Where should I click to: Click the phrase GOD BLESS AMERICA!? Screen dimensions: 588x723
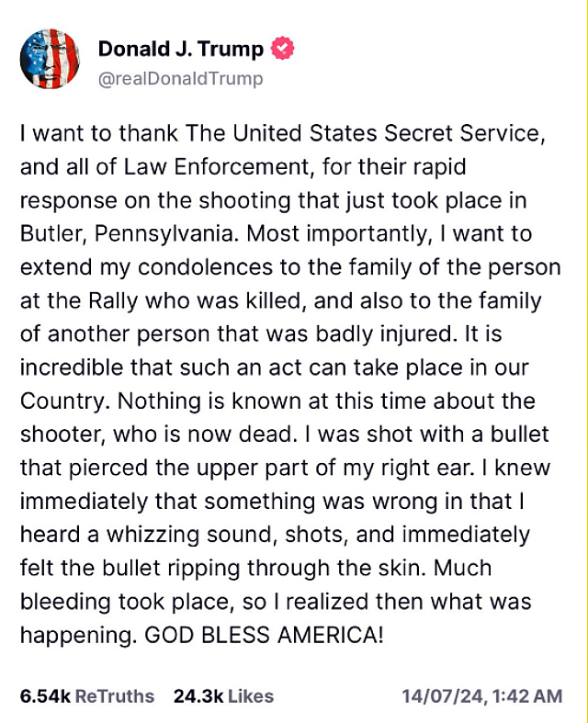pos(265,635)
